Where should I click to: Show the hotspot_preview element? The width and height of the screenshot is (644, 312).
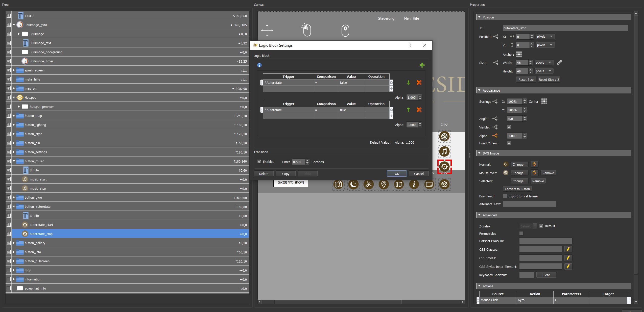[8, 107]
